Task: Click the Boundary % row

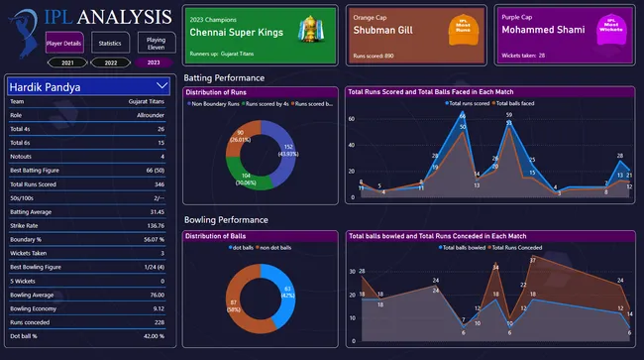Action: pyautogui.click(x=87, y=240)
